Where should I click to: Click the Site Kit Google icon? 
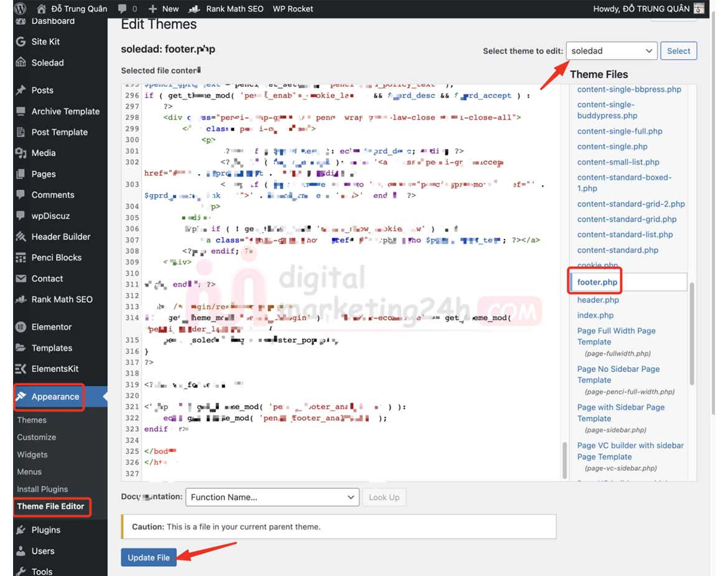[x=21, y=41]
